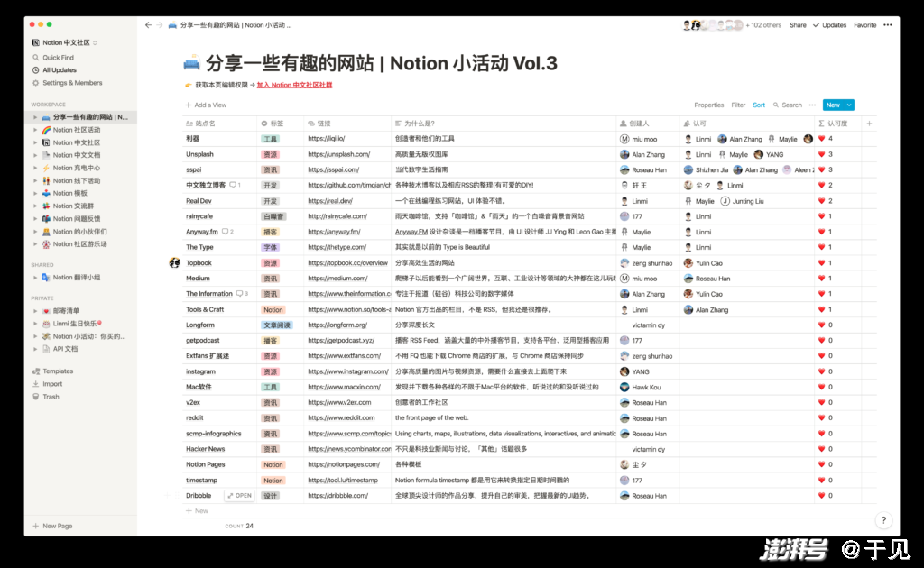The width and height of the screenshot is (924, 568).
Task: Open the database view three-dot menu
Action: point(812,105)
